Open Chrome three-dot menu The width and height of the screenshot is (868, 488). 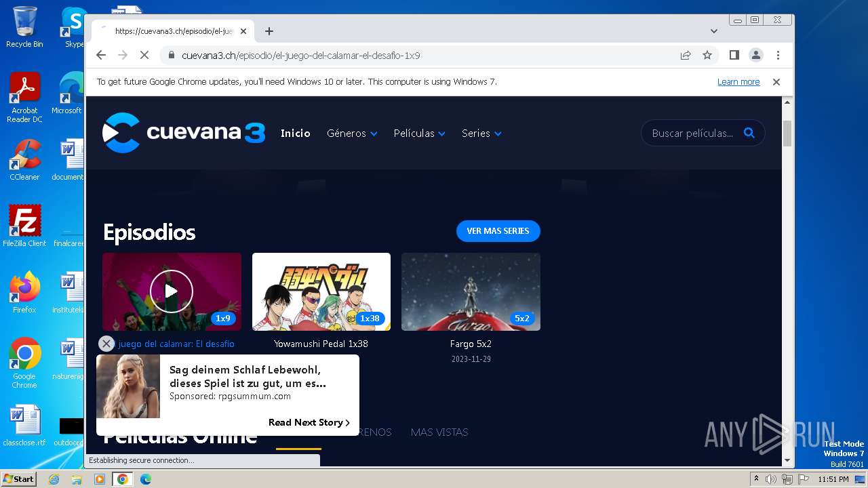tap(778, 56)
